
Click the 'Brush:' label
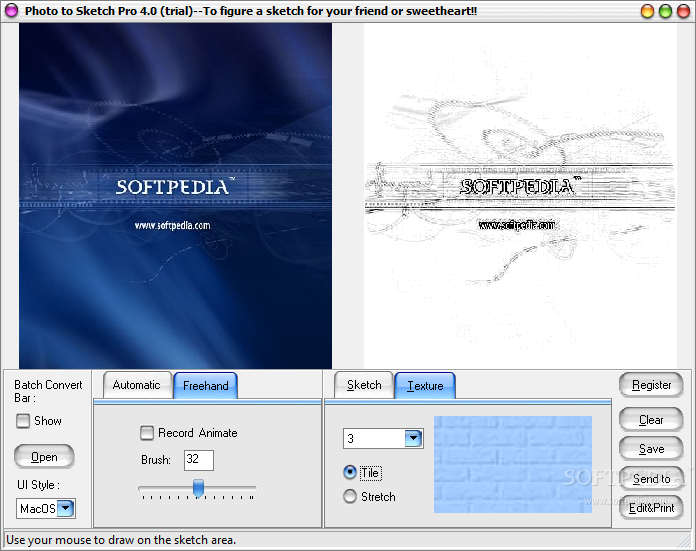click(156, 460)
